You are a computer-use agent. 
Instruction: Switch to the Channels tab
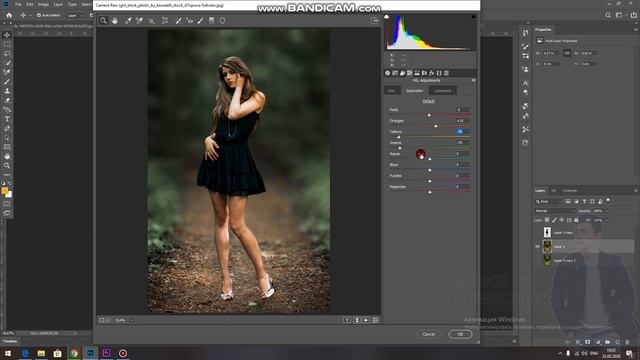point(570,191)
